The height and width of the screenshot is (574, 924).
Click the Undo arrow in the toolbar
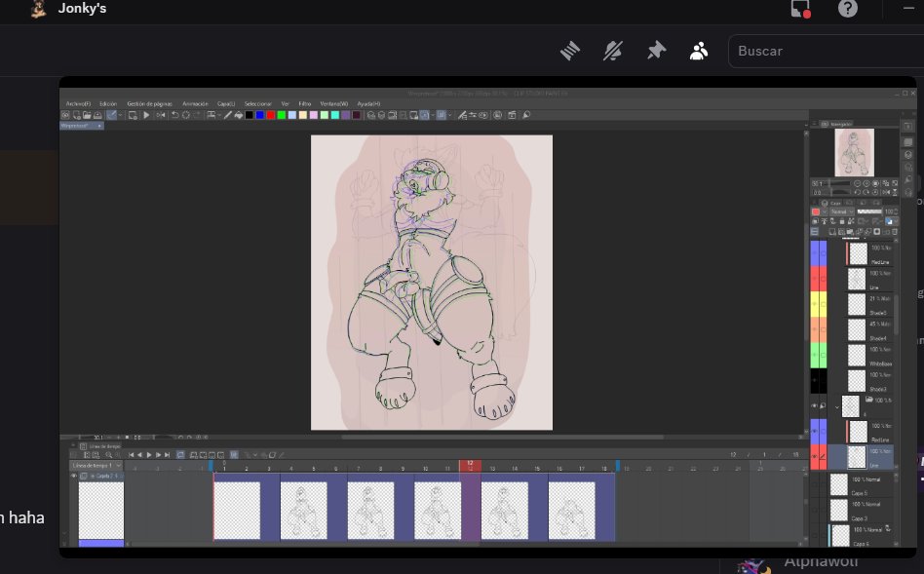coord(174,115)
